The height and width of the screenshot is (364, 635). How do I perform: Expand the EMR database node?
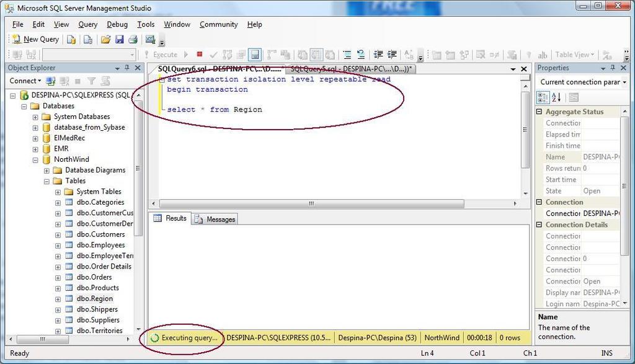click(x=35, y=149)
